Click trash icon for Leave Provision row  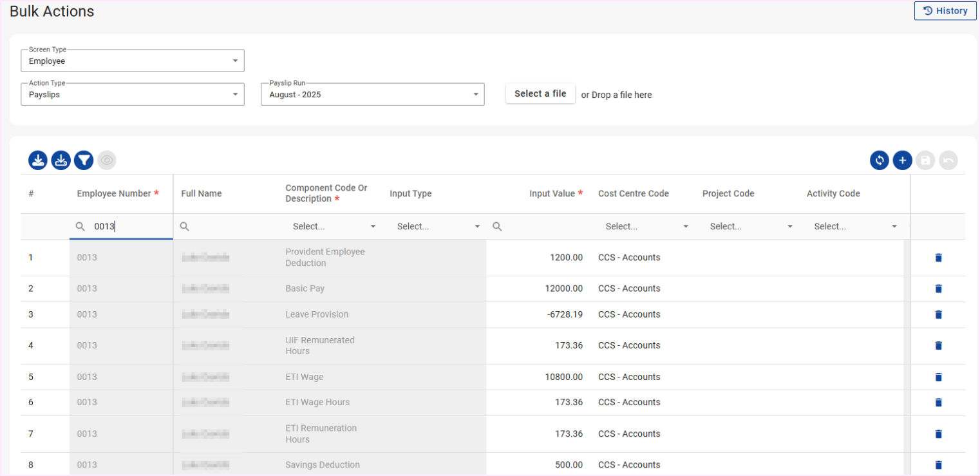[938, 314]
